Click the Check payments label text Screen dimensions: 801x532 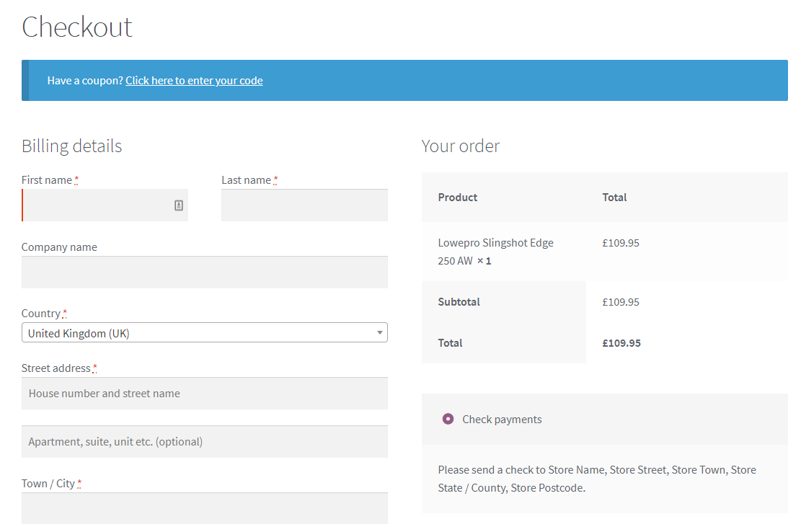coord(502,420)
